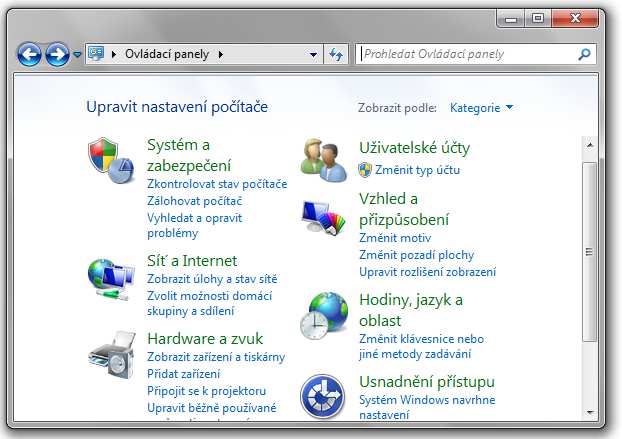Click the Forward navigation arrow

(57, 54)
